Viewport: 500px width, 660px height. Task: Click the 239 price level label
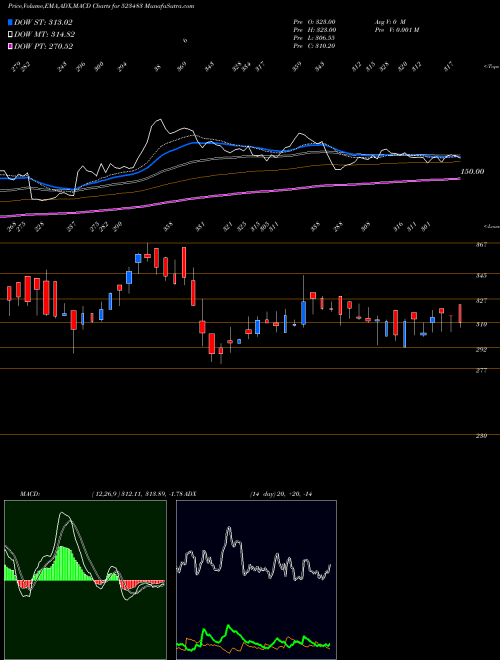481,436
